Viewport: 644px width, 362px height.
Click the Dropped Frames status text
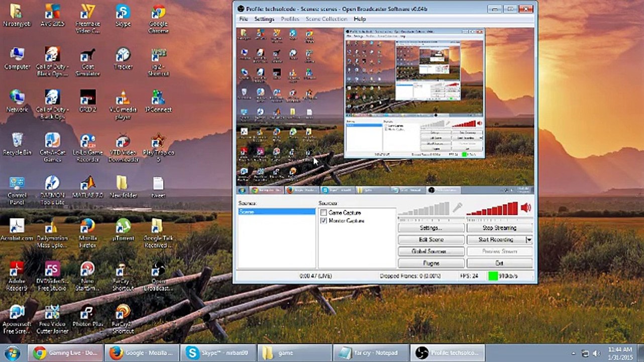pyautogui.click(x=410, y=276)
